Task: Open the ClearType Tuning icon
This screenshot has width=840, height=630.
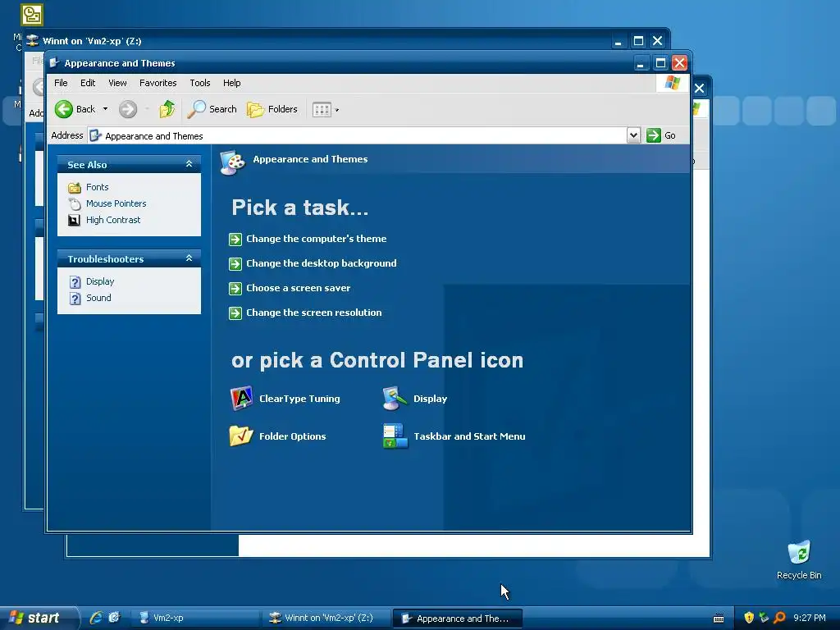Action: (241, 399)
